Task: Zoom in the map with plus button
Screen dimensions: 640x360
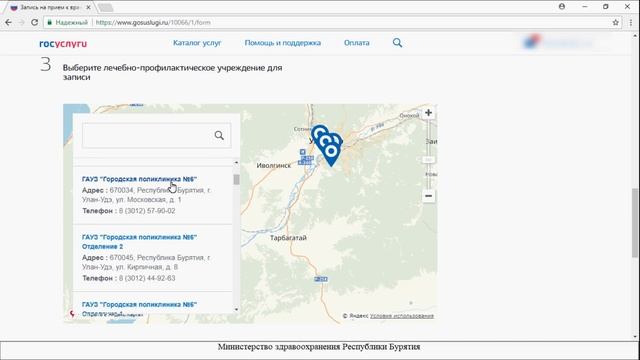Action: [x=428, y=113]
